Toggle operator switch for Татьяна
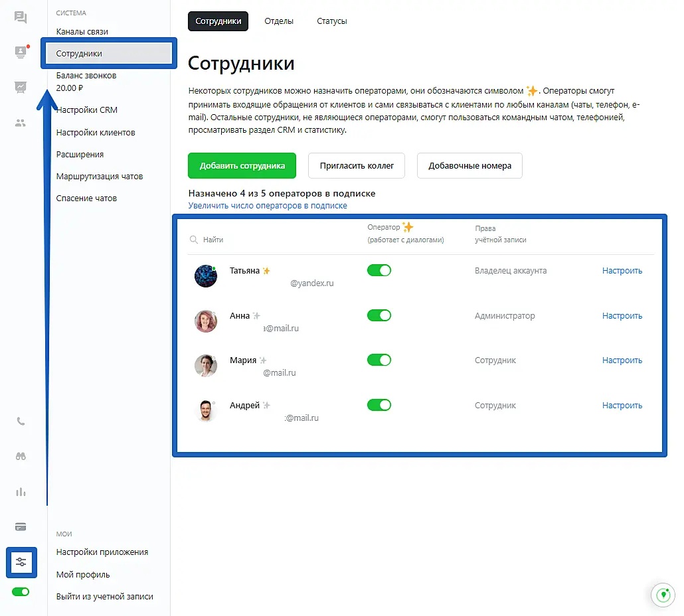 [x=379, y=270]
